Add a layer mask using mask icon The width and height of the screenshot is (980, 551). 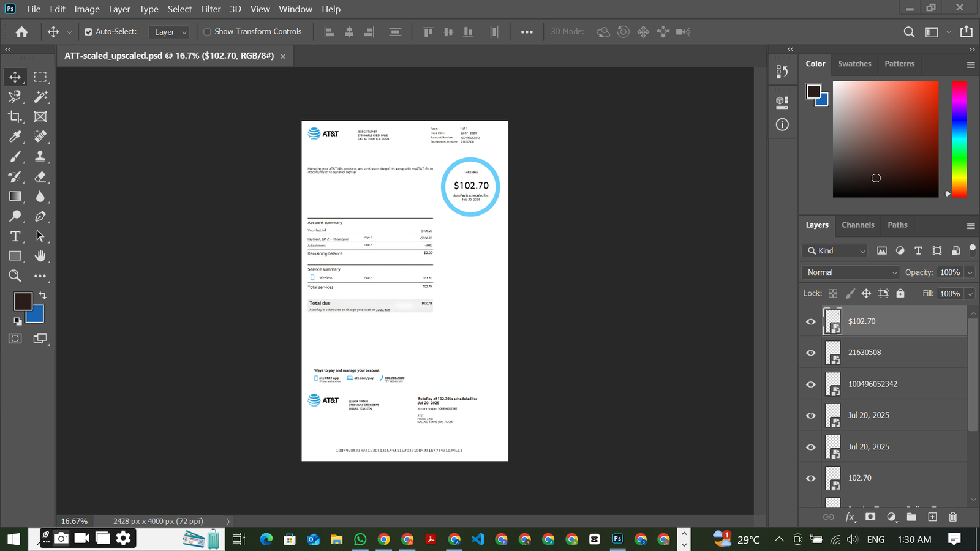870,517
